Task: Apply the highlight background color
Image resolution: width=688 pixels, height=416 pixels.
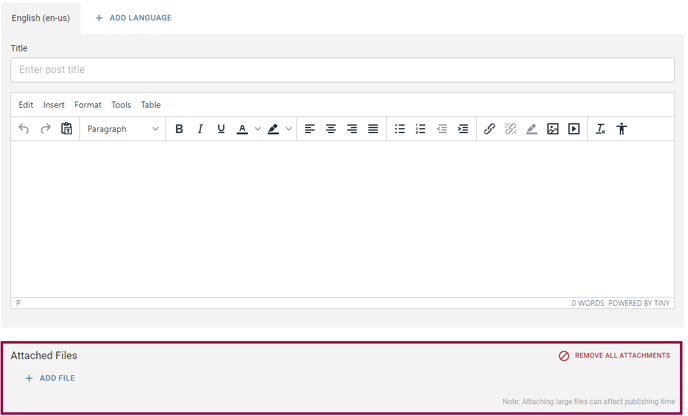Action: 273,129
